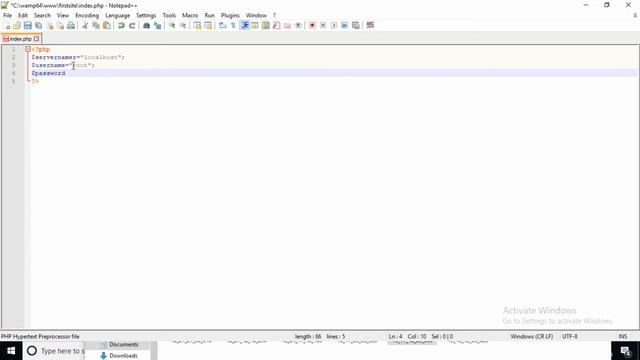Click the Print toolbar icon
The height and width of the screenshot is (360, 640).
click(x=71, y=25)
